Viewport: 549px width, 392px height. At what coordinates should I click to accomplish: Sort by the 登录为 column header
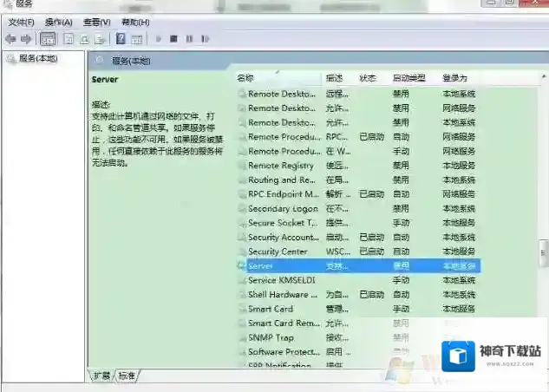pyautogui.click(x=454, y=78)
